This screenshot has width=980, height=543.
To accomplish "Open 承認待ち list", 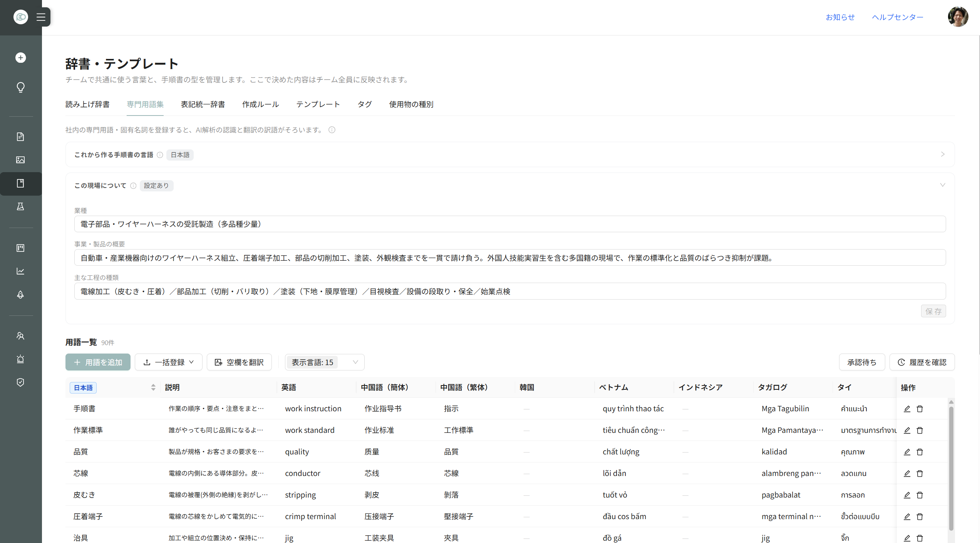I will 862,362.
